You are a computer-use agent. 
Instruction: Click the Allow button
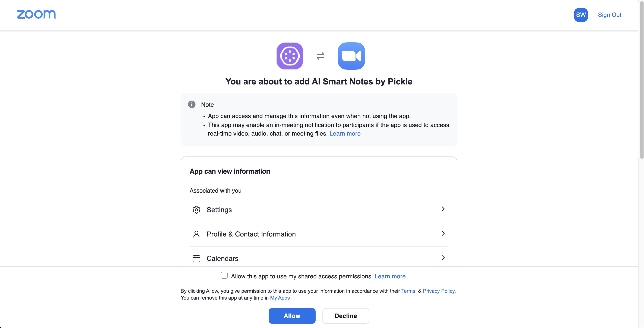tap(292, 316)
